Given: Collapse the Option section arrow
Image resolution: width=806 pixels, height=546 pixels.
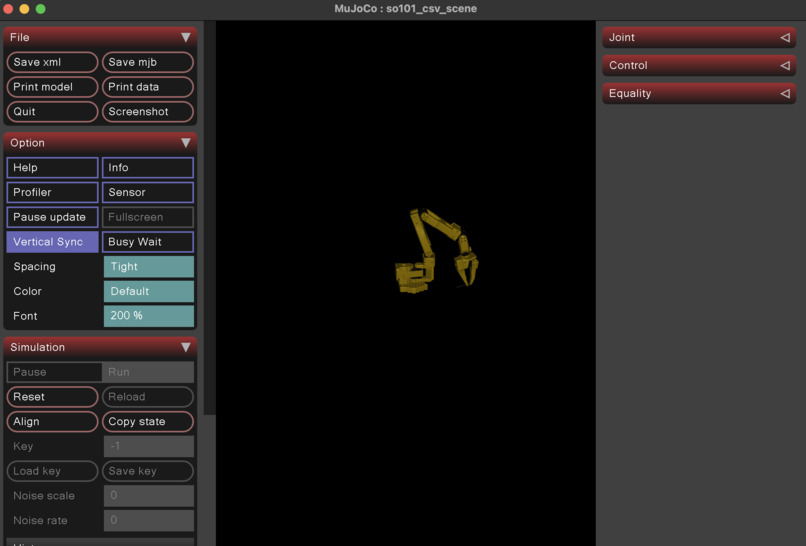Looking at the screenshot, I should pos(186,142).
